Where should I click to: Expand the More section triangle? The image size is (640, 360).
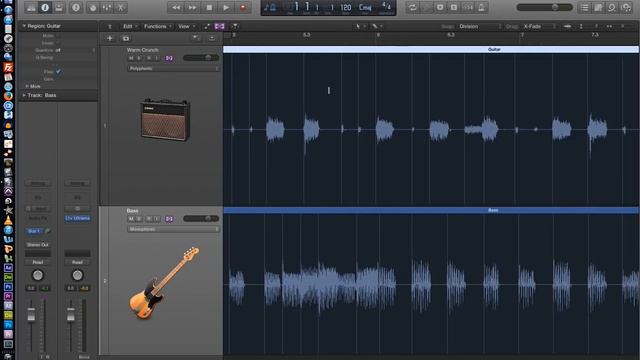coord(27,86)
